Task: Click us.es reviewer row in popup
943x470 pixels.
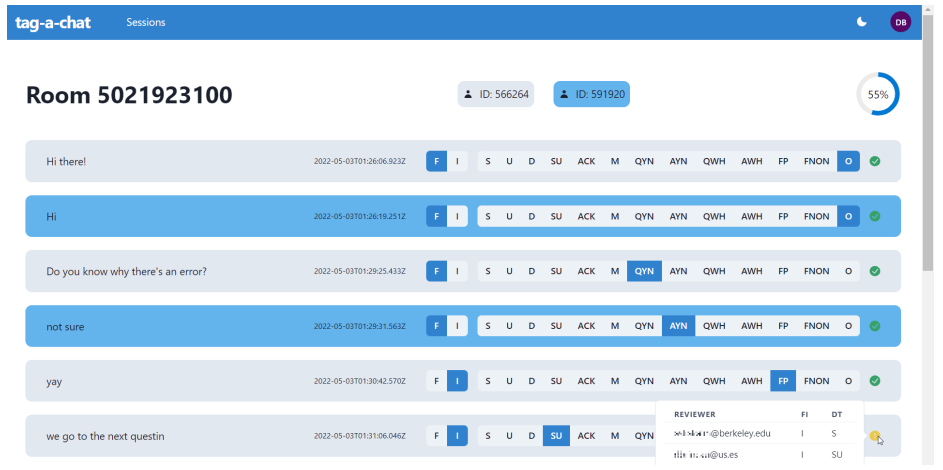Action: (x=760, y=455)
